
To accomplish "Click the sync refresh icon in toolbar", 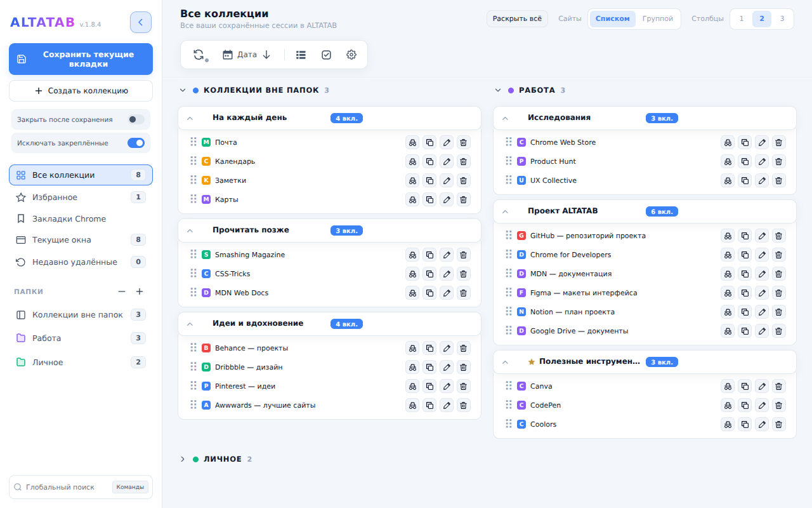I will coord(199,55).
